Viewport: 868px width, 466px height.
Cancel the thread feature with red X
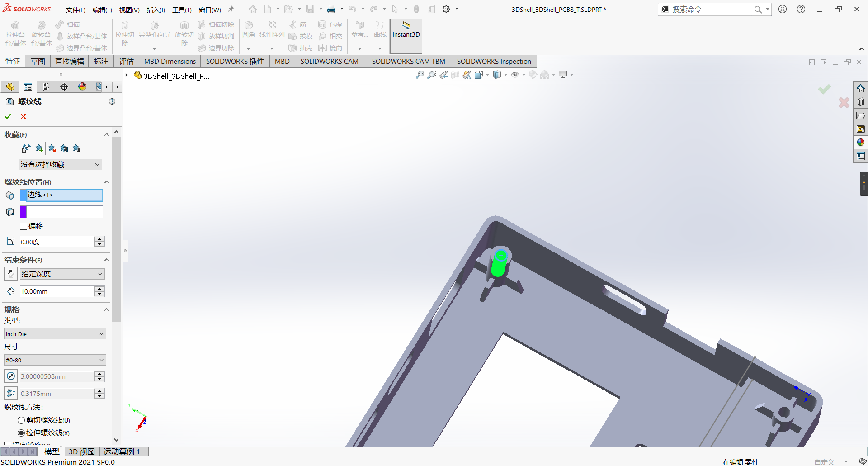[24, 116]
